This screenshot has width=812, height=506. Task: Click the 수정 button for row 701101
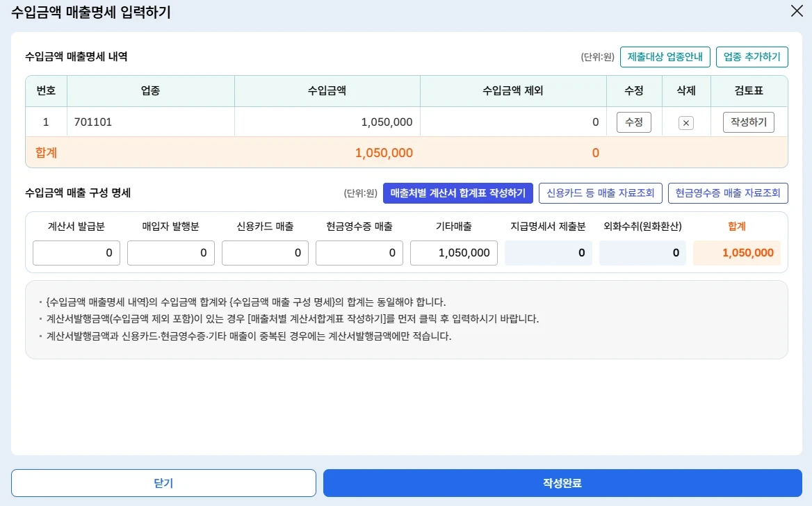coord(633,122)
